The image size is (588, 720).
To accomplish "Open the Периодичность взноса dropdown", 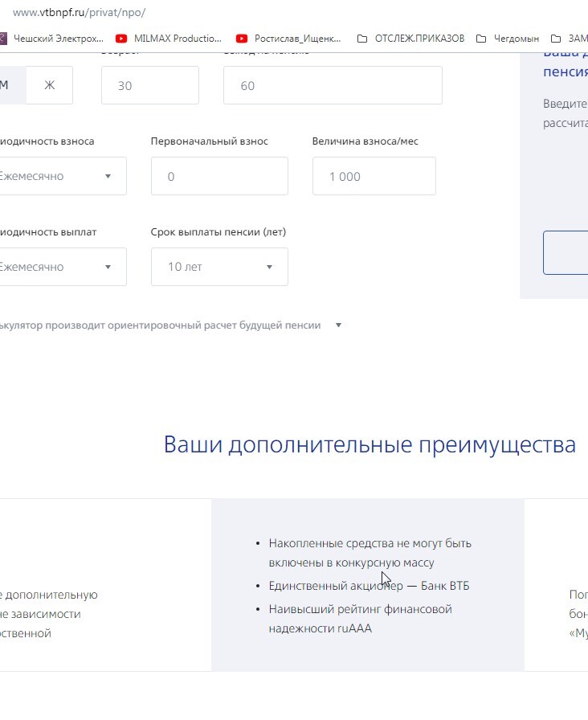I will pos(61,176).
